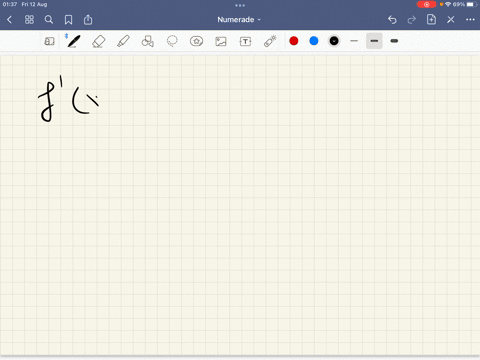Choose the black pen color
The width and height of the screenshot is (480, 360).
coord(334,41)
